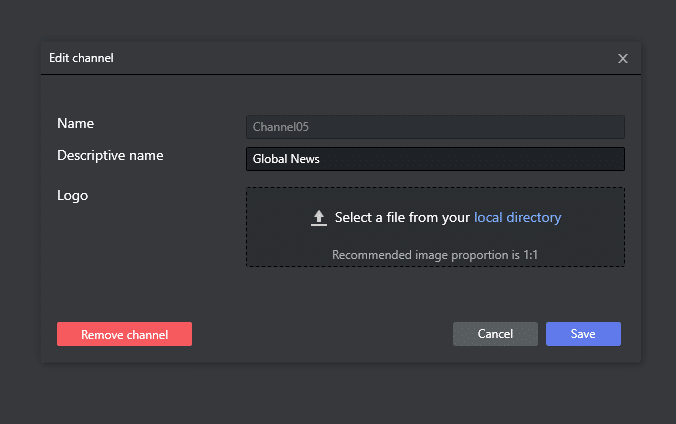Save the channel changes

pos(583,334)
